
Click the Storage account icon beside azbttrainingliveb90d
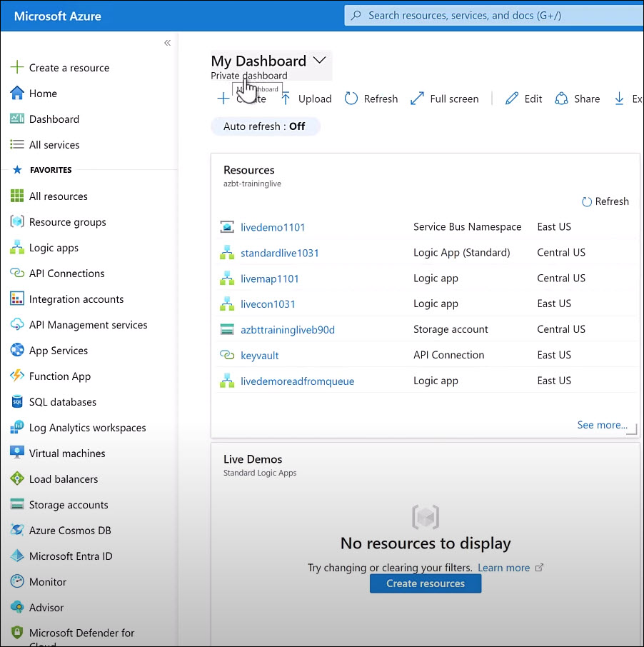(x=227, y=329)
